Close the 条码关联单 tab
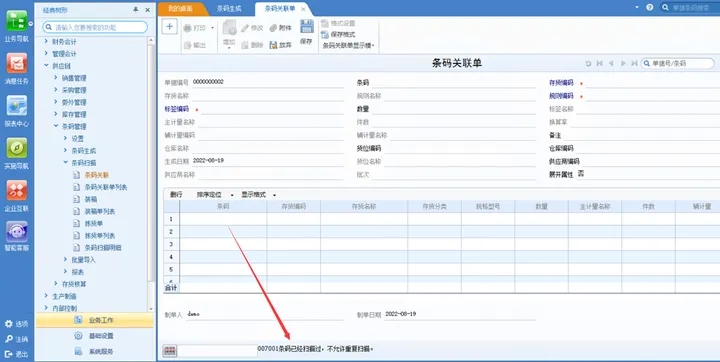 coord(303,9)
